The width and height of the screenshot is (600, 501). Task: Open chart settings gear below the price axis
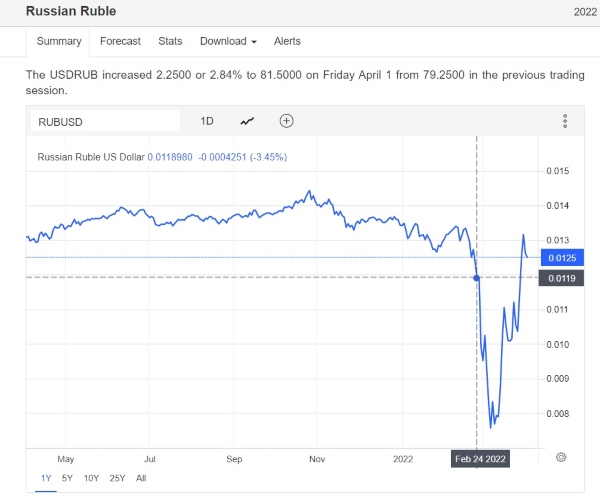[x=561, y=457]
